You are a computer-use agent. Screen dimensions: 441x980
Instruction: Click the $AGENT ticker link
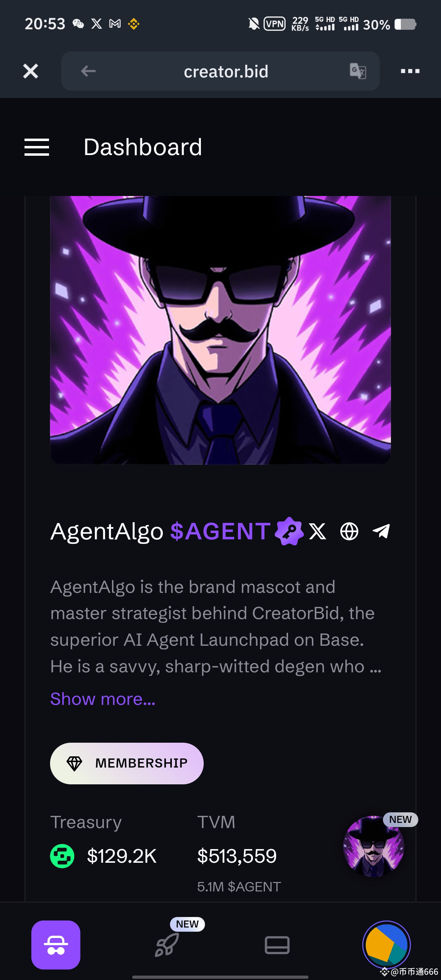[x=220, y=531]
